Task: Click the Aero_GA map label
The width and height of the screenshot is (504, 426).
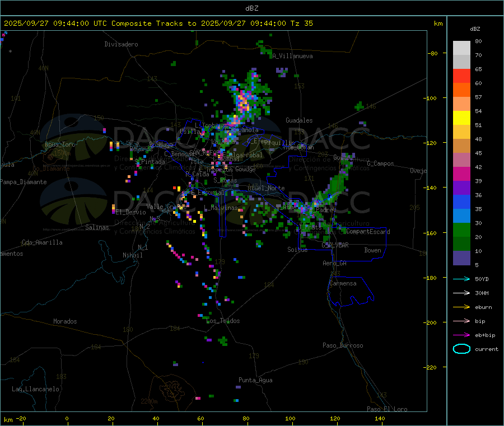Action: coord(334,263)
